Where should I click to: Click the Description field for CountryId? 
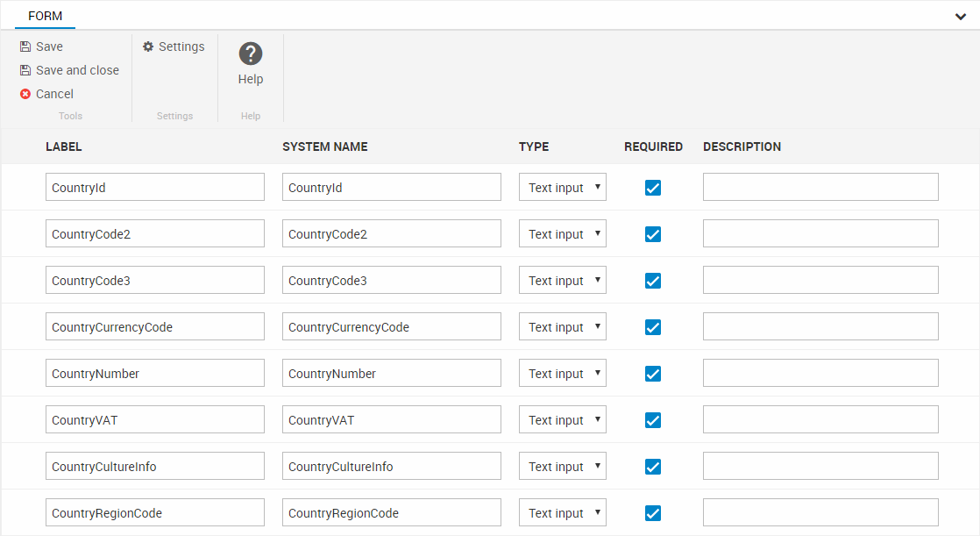point(820,188)
